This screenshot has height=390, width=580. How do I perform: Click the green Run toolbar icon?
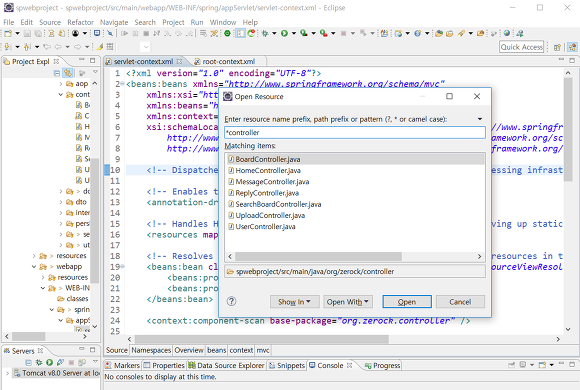pyautogui.click(x=284, y=33)
